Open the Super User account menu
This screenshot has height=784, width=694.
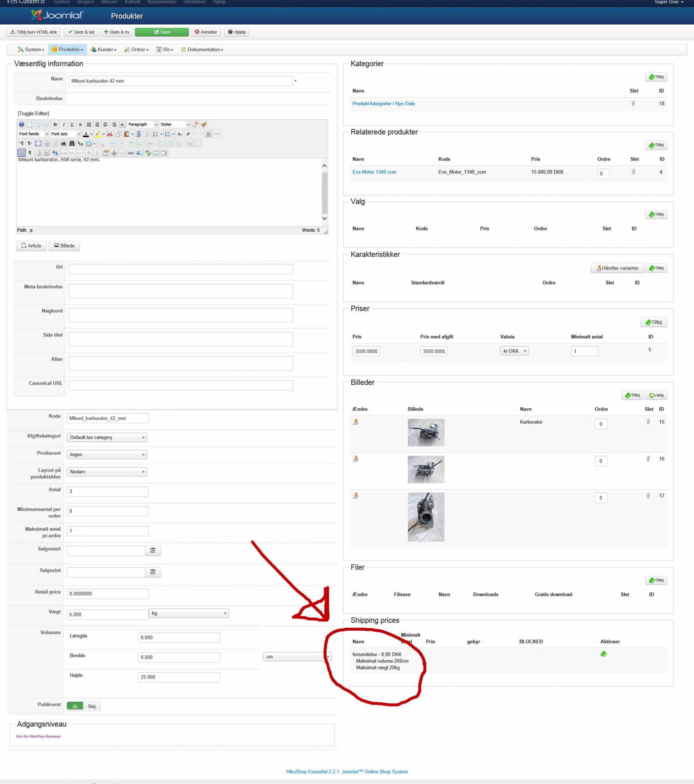click(669, 2)
